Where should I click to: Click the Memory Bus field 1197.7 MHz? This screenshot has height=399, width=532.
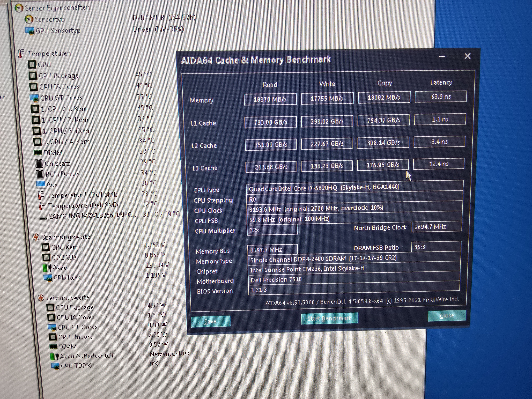273,250
